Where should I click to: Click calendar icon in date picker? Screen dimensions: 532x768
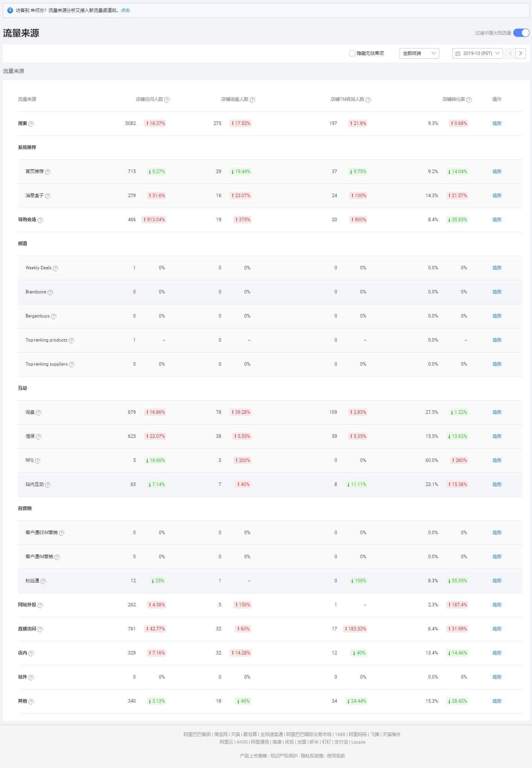tap(458, 53)
